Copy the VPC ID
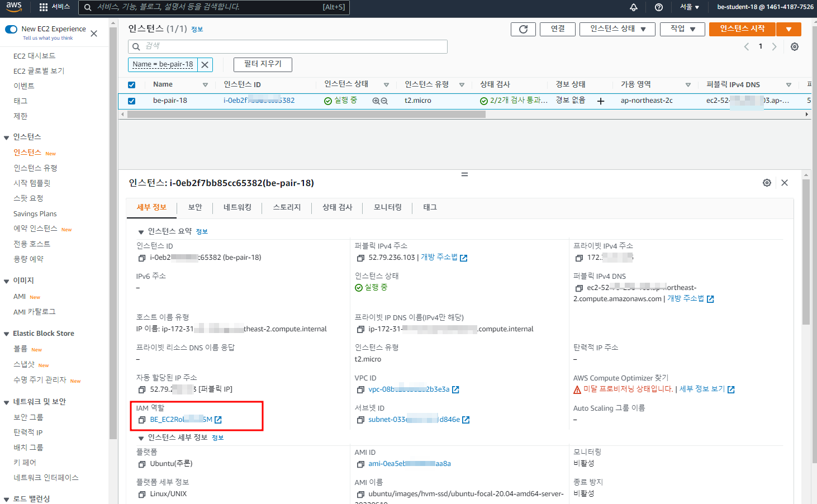Image resolution: width=817 pixels, height=504 pixels. click(360, 390)
